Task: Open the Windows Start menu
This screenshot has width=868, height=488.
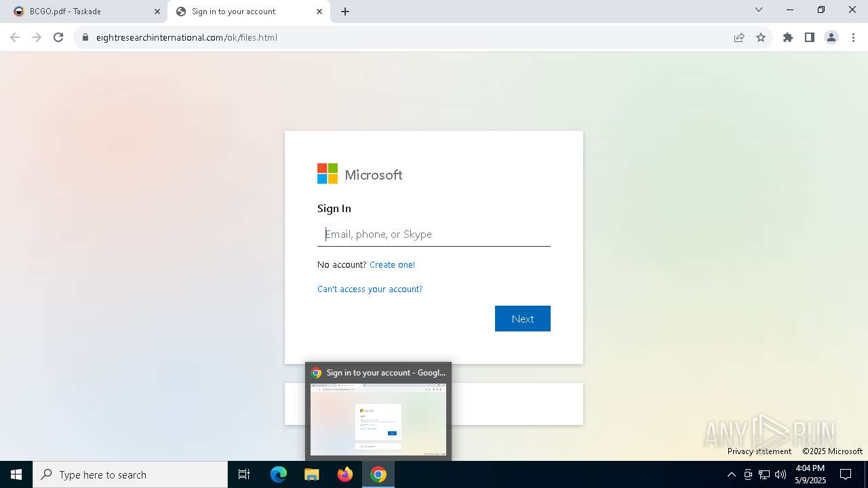Action: [16, 474]
